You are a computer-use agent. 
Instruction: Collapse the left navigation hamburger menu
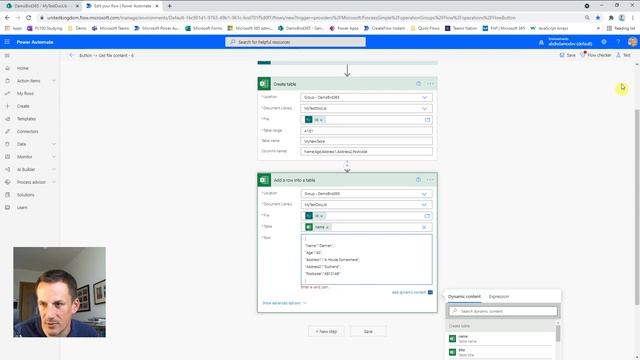click(7, 56)
